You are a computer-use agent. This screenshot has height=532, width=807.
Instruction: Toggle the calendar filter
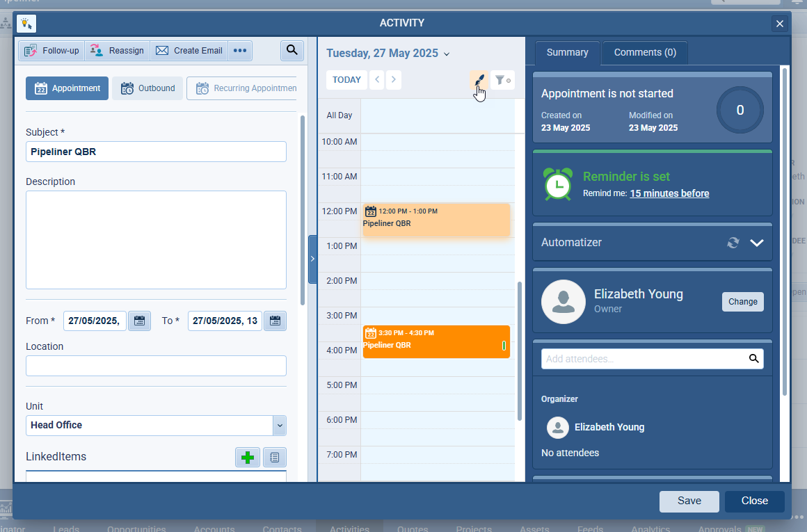(x=502, y=79)
